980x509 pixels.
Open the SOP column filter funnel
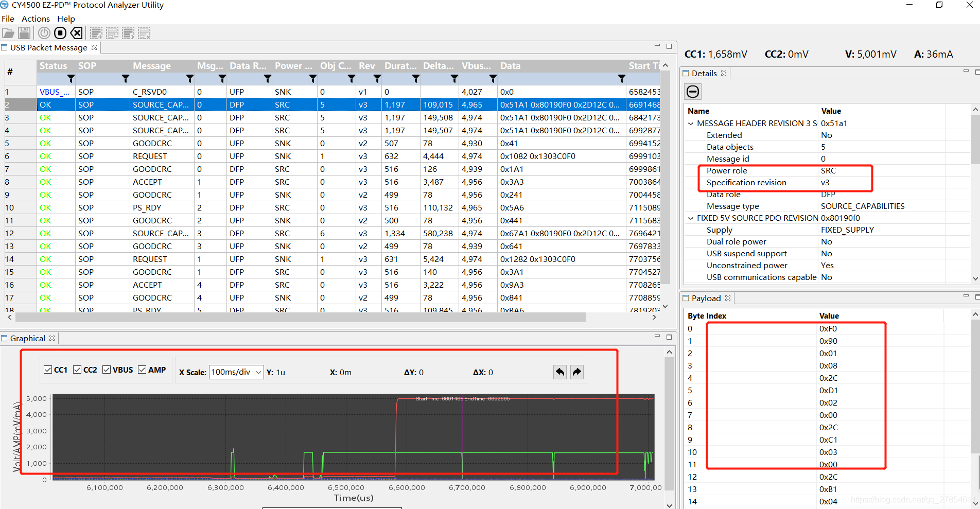[126, 79]
